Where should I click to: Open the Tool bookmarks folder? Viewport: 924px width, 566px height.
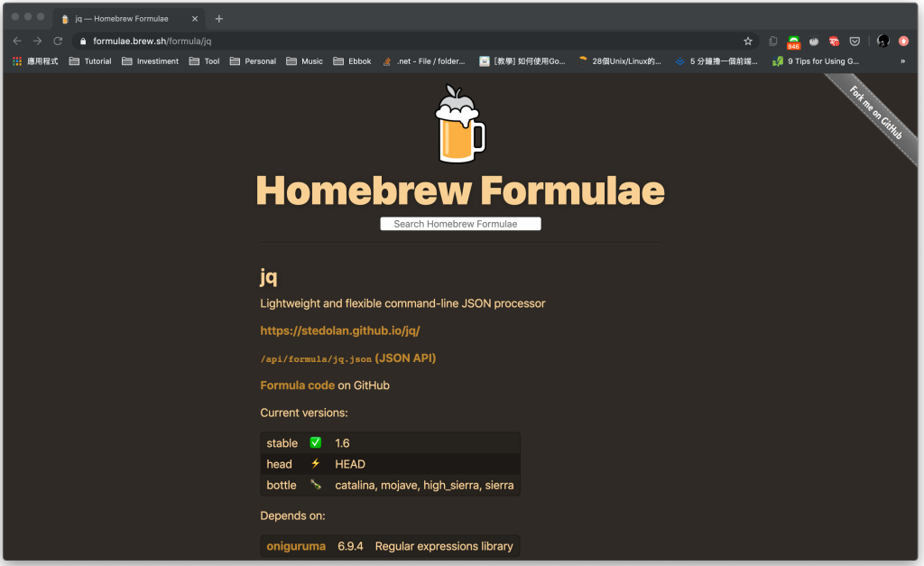point(205,61)
